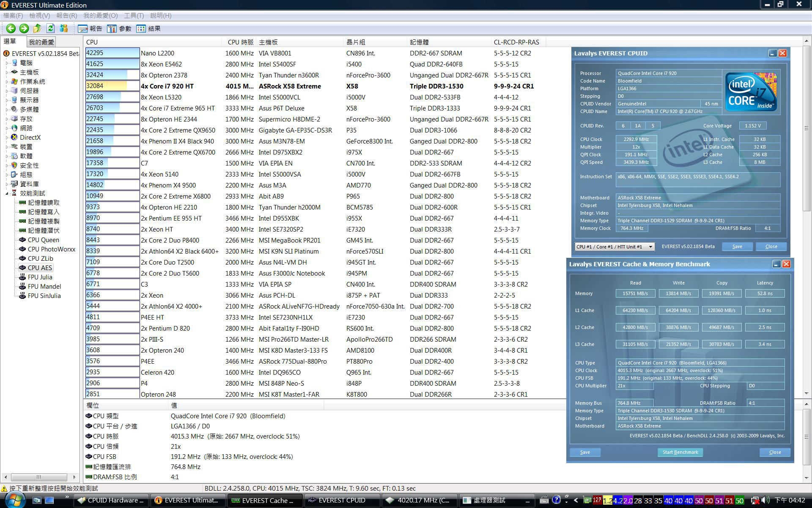The height and width of the screenshot is (508, 812).
Task: Expand the 網路 tree node
Action: 7,128
